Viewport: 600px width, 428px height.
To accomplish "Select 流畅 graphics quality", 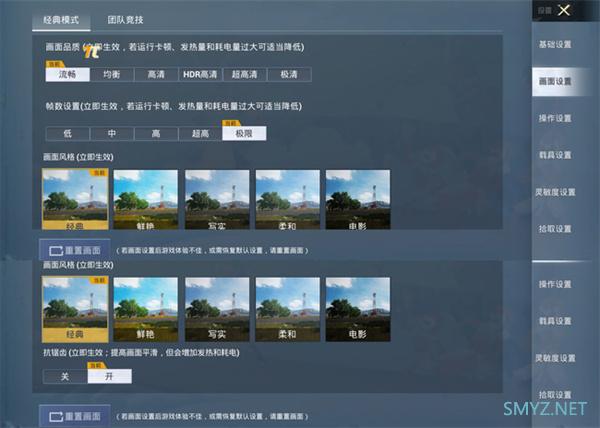I will click(67, 74).
